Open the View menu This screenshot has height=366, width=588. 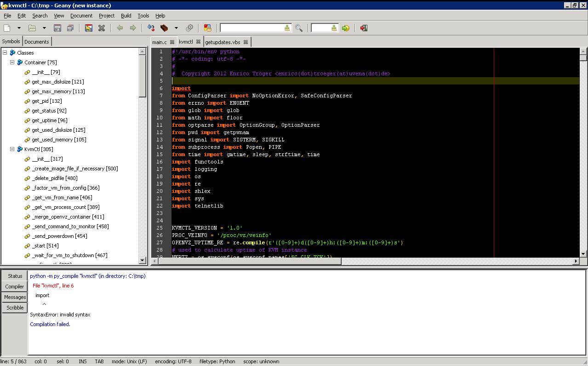(x=59, y=16)
